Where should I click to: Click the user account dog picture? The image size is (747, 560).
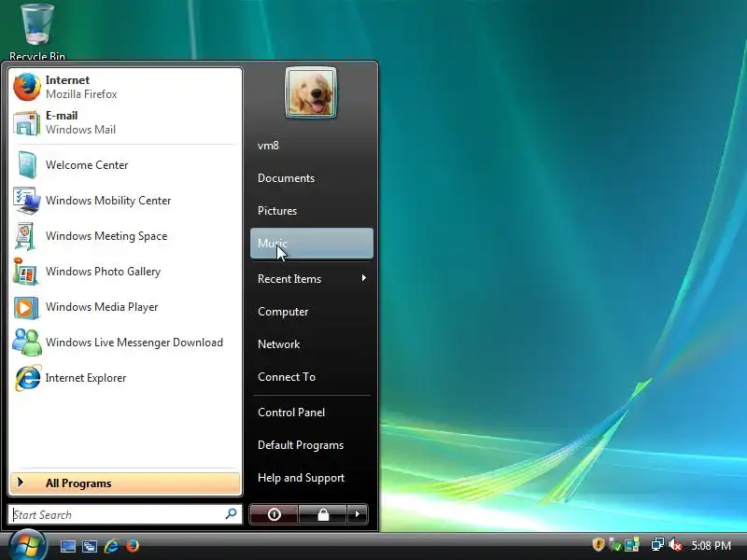coord(311,92)
